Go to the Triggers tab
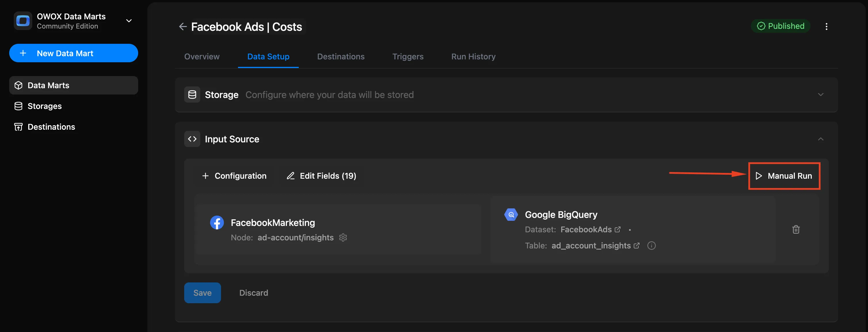This screenshot has height=332, width=868. tap(408, 57)
